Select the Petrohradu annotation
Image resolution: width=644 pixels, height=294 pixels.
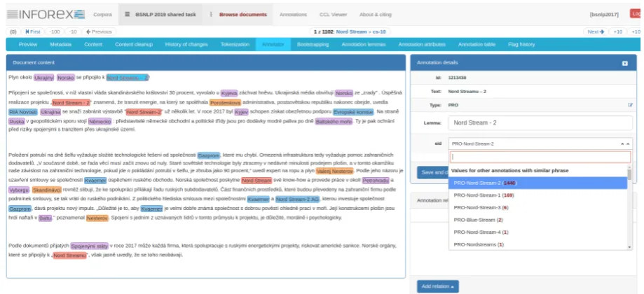pos(376,180)
